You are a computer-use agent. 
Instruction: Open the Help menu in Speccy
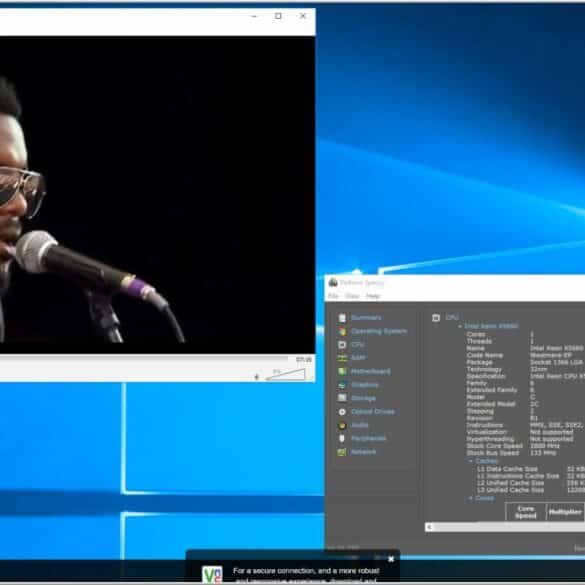point(373,296)
